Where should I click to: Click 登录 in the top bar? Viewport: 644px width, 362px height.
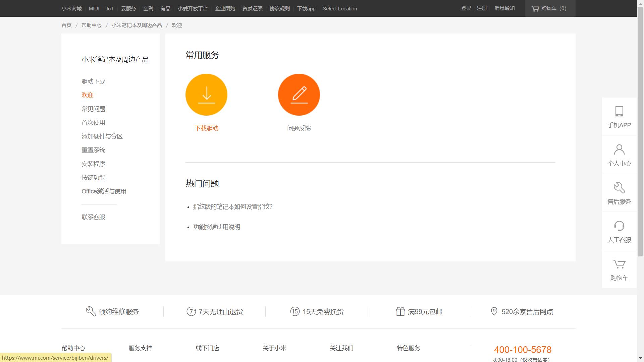466,8
